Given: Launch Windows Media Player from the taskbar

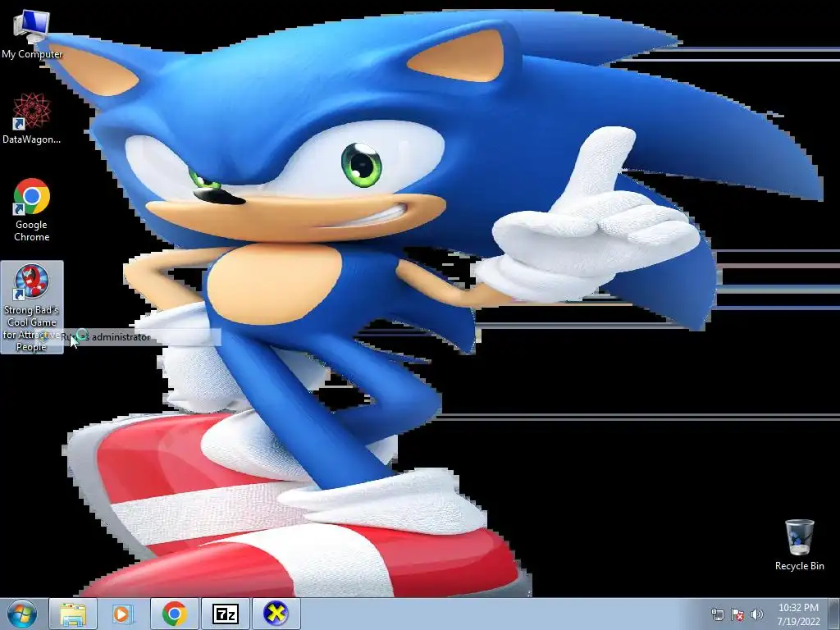Looking at the screenshot, I should click(123, 614).
